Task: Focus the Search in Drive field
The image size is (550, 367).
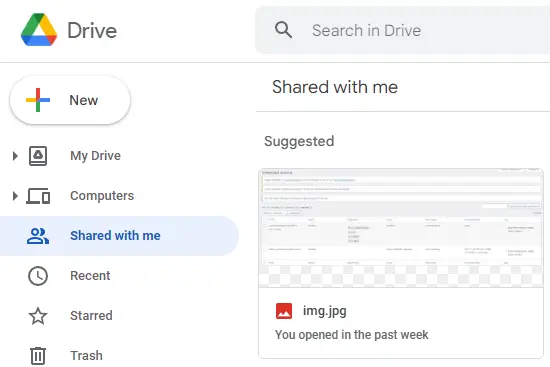Action: (x=403, y=30)
